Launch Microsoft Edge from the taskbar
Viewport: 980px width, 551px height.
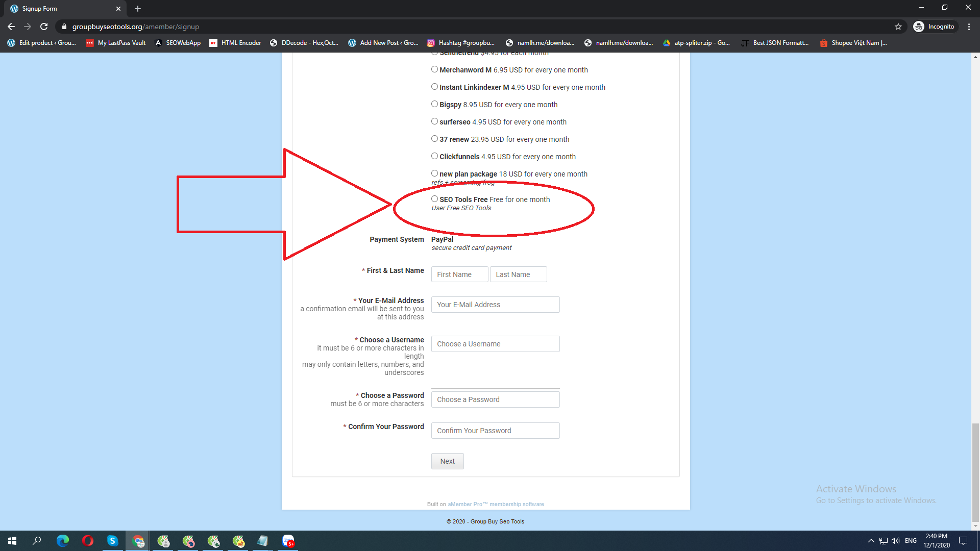click(x=62, y=541)
